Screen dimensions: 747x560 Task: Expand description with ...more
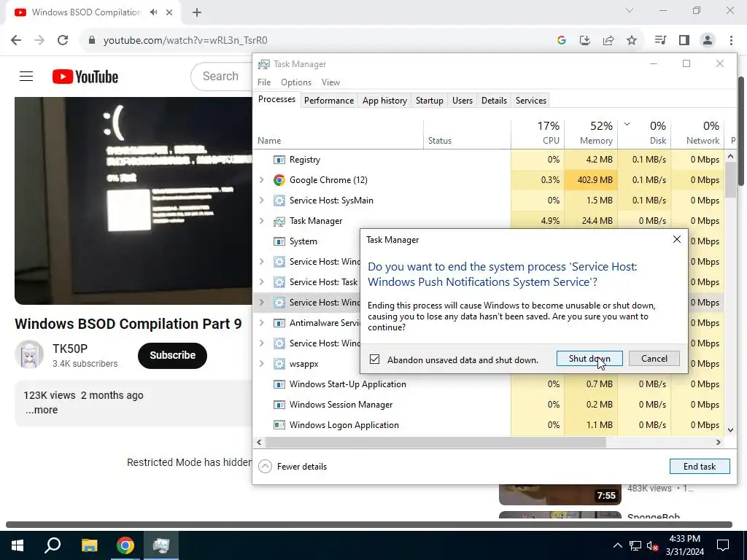coord(42,410)
